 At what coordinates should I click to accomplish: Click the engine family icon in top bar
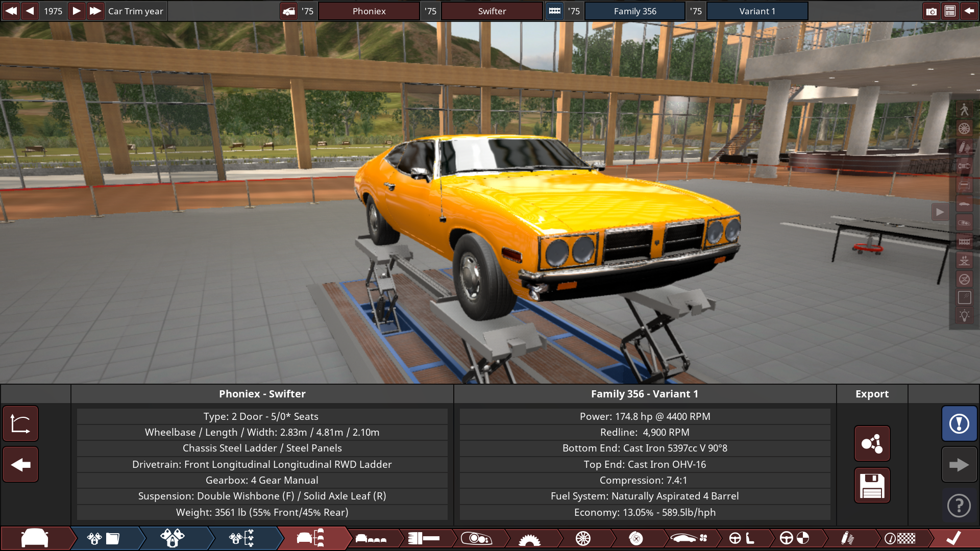coord(554,11)
